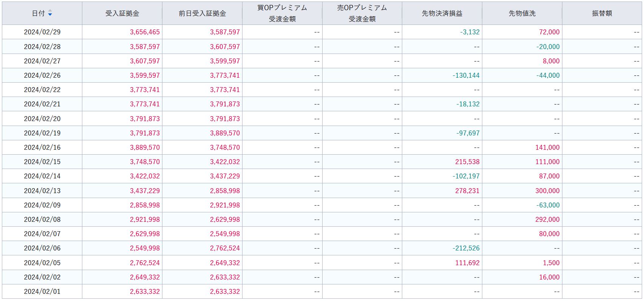
Task: Click the 3,656,465 margin value
Action: [x=145, y=32]
